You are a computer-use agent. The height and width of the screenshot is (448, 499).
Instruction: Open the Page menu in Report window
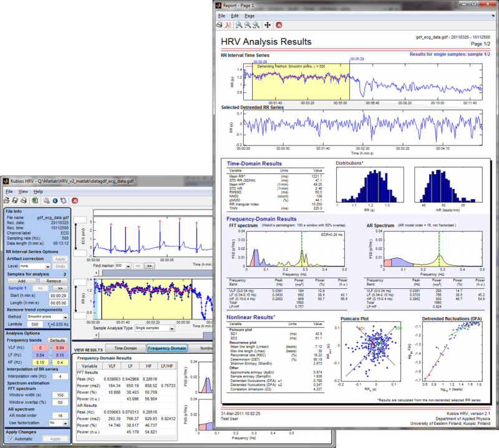pyautogui.click(x=249, y=15)
